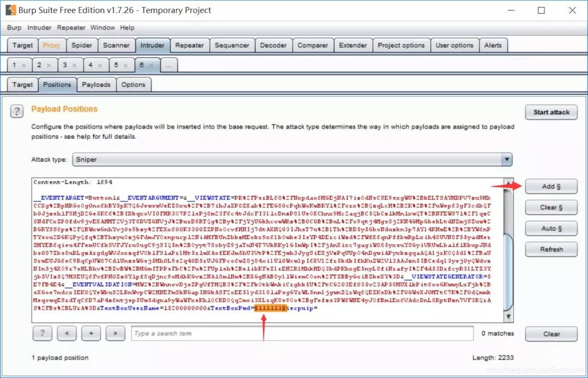Click the Auto § button
Screen dimensions: 588x378
coord(551,228)
